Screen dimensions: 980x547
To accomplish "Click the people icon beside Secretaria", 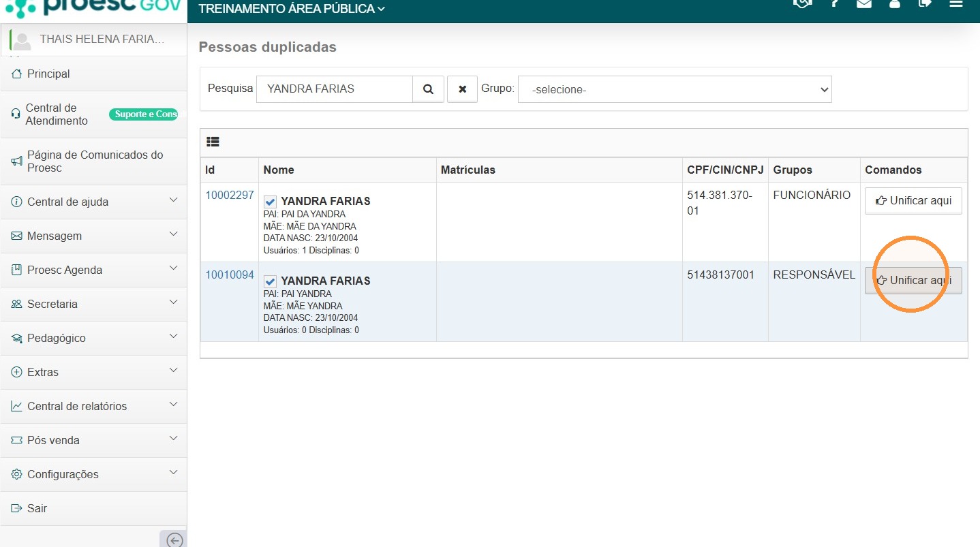I will (17, 304).
